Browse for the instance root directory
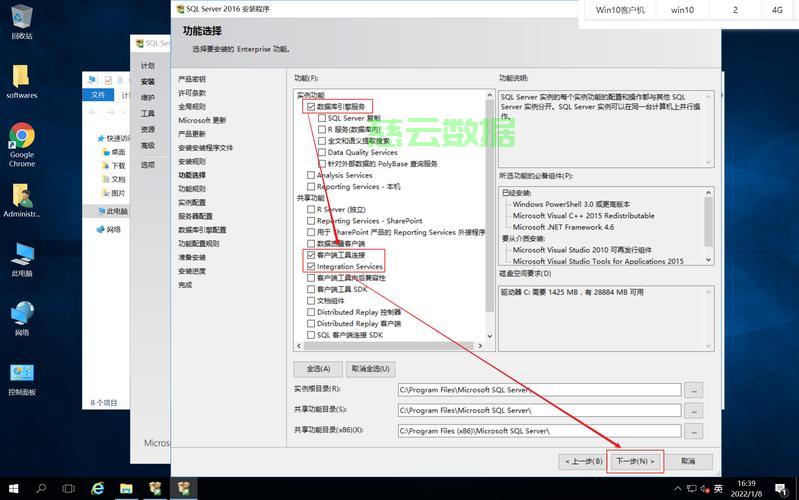The height and width of the screenshot is (500, 799). [694, 390]
